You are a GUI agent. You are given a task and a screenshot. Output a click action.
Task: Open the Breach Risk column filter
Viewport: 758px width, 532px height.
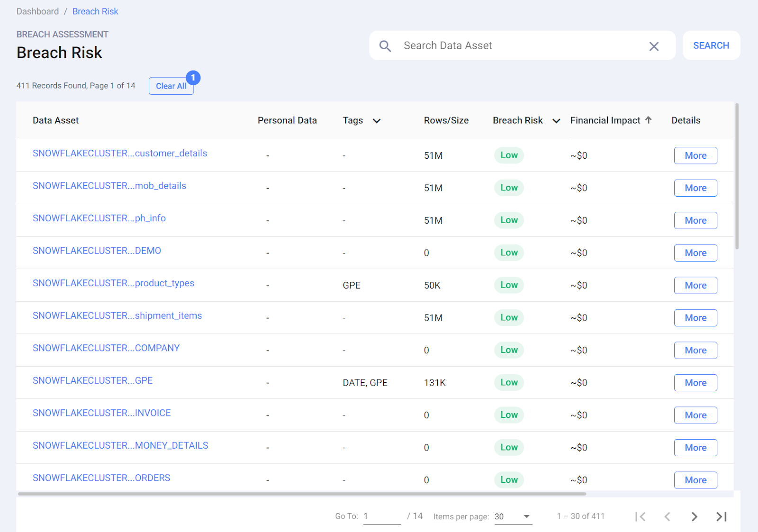pos(556,121)
